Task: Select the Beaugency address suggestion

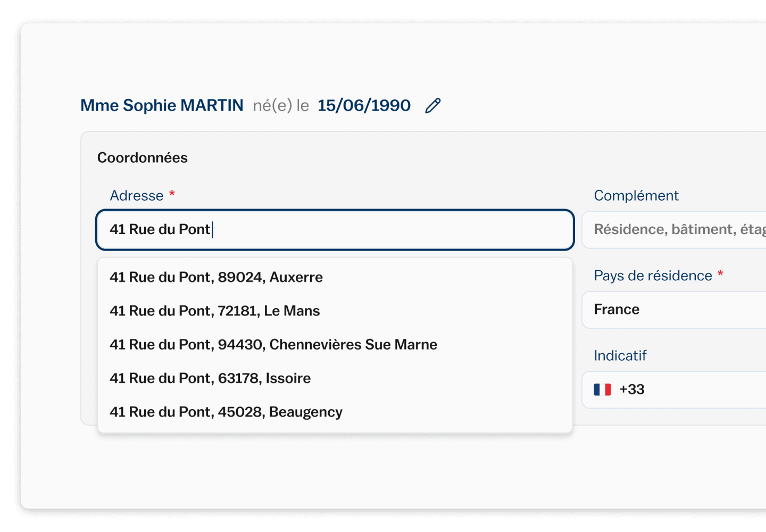Action: [226, 412]
